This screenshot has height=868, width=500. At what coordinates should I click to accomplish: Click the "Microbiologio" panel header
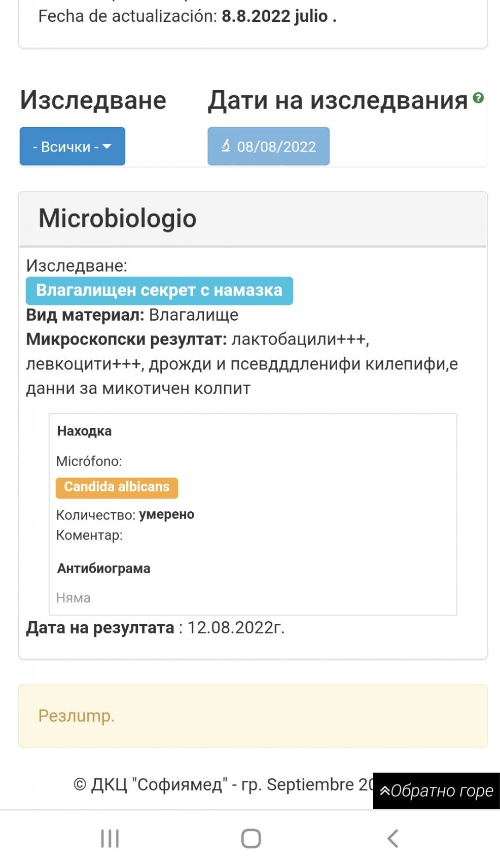point(118,218)
